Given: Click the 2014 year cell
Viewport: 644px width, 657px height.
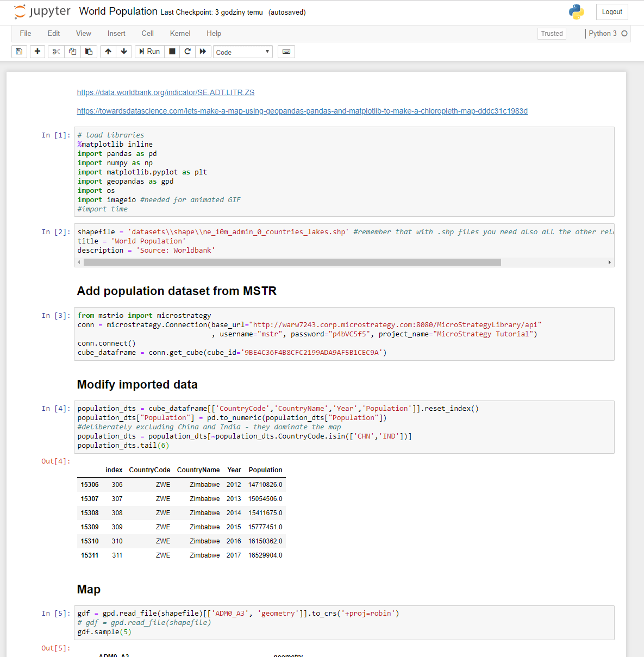Looking at the screenshot, I should 234,513.
